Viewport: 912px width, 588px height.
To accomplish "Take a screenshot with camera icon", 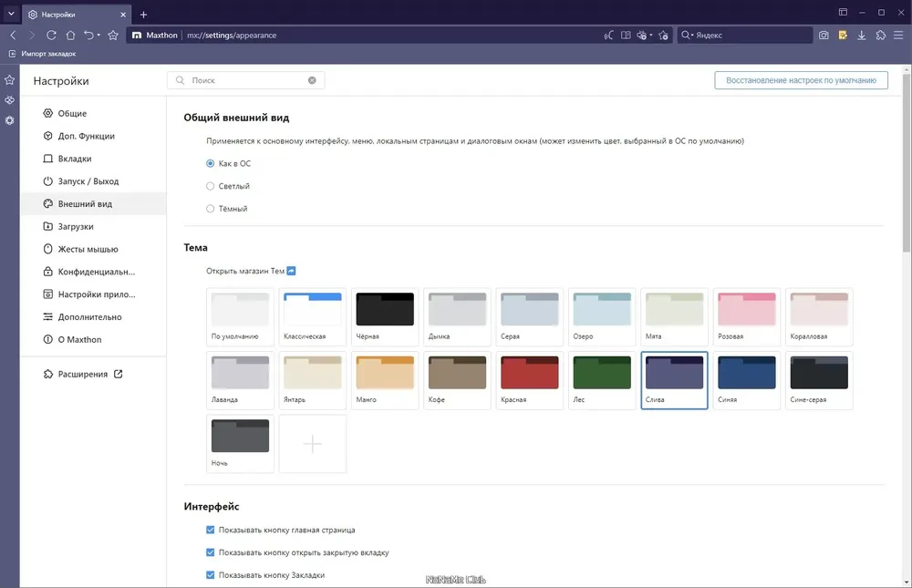I will [824, 35].
